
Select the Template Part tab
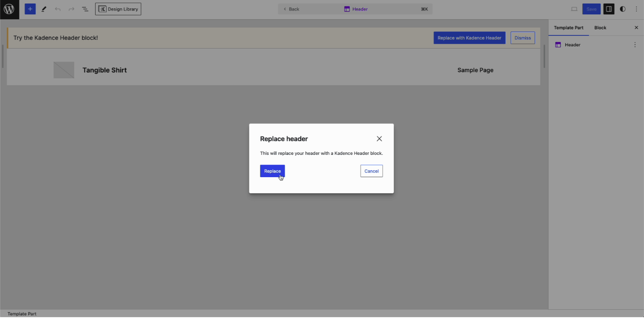click(x=568, y=28)
